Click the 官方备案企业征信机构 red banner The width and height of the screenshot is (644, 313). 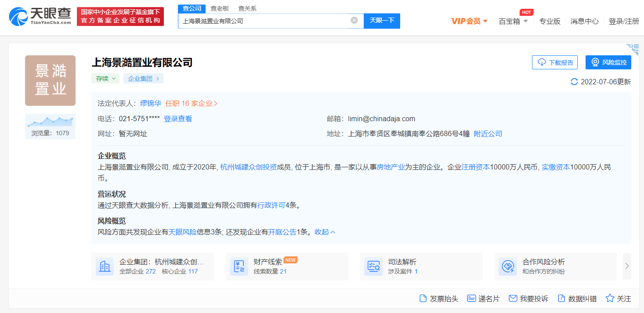tap(120, 16)
